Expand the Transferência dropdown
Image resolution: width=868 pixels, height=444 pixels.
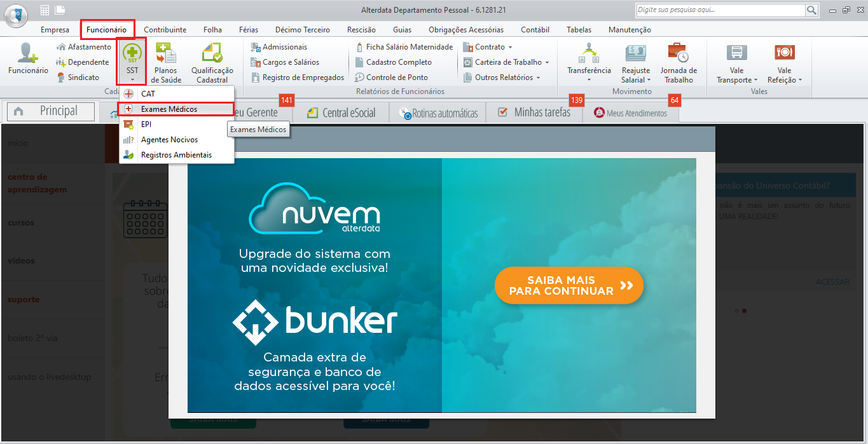(x=589, y=80)
